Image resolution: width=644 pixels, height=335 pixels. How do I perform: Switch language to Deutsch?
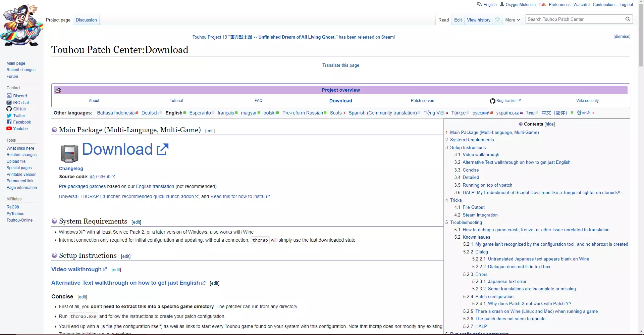click(150, 113)
